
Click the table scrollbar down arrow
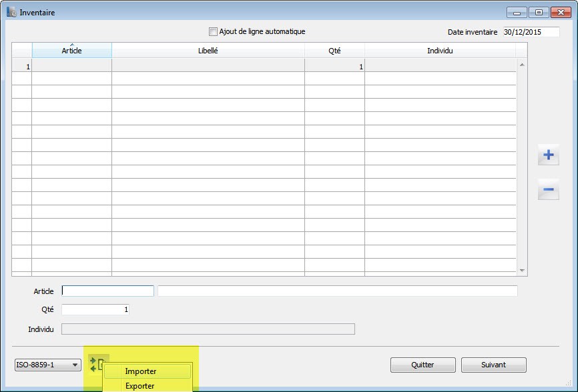pos(522,271)
